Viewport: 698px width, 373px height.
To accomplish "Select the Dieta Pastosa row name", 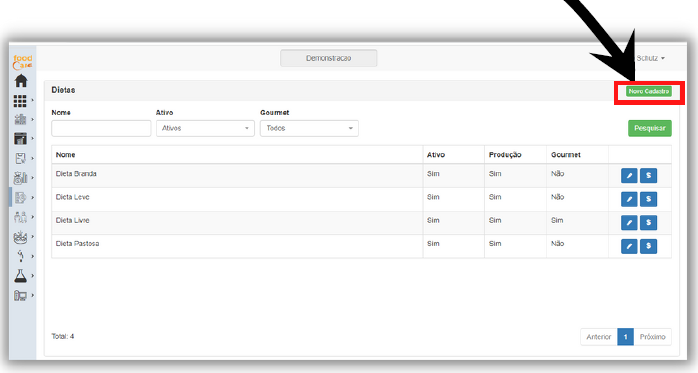I will (x=77, y=243).
